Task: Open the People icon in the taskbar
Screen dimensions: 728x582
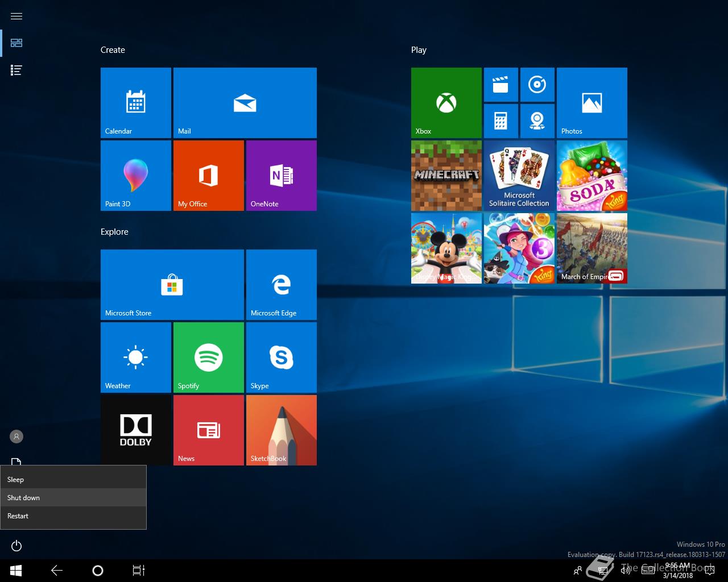Action: coord(578,571)
